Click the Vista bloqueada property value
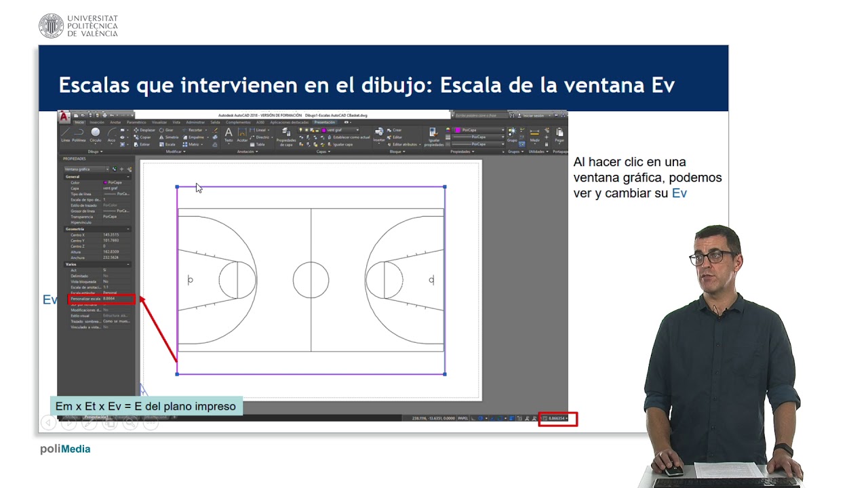The width and height of the screenshot is (868, 488). 106,281
